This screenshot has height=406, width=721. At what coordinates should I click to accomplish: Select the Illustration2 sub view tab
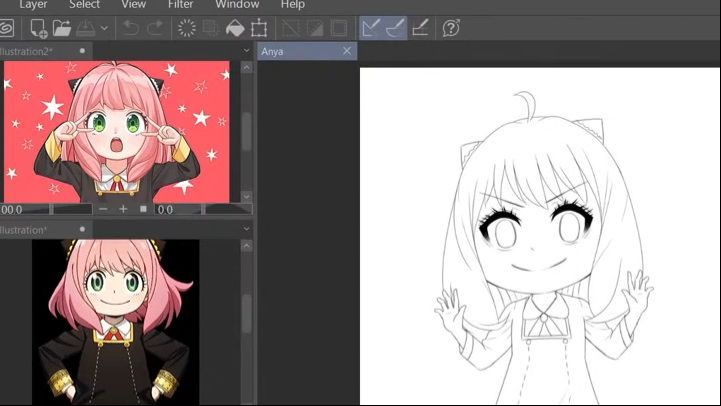click(x=46, y=51)
